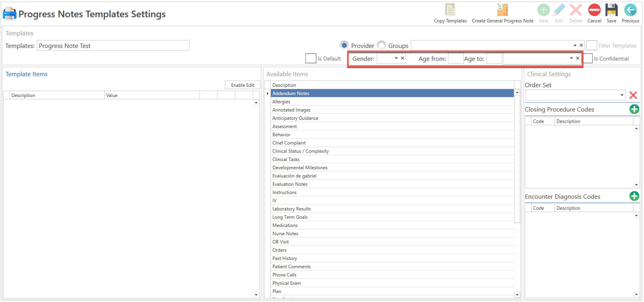Select the Groups radio button

click(x=382, y=45)
